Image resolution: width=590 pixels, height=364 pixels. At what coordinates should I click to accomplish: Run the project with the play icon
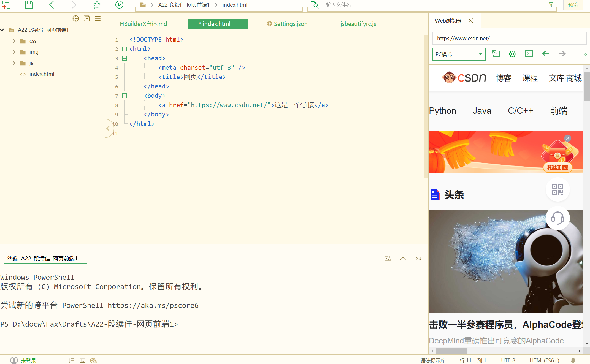point(119,5)
